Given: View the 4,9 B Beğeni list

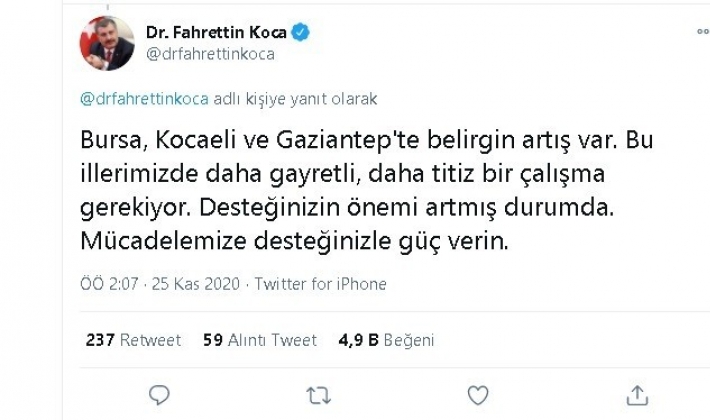Looking at the screenshot, I should [386, 340].
